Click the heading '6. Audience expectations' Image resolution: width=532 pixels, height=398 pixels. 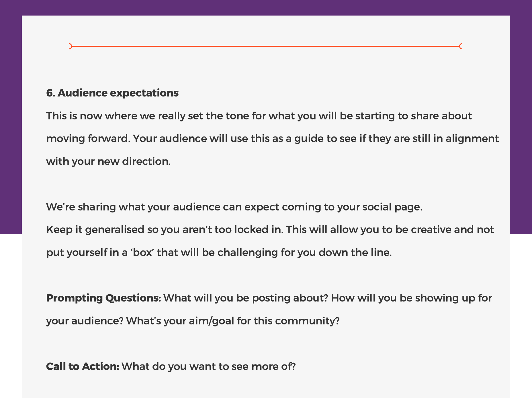112,93
